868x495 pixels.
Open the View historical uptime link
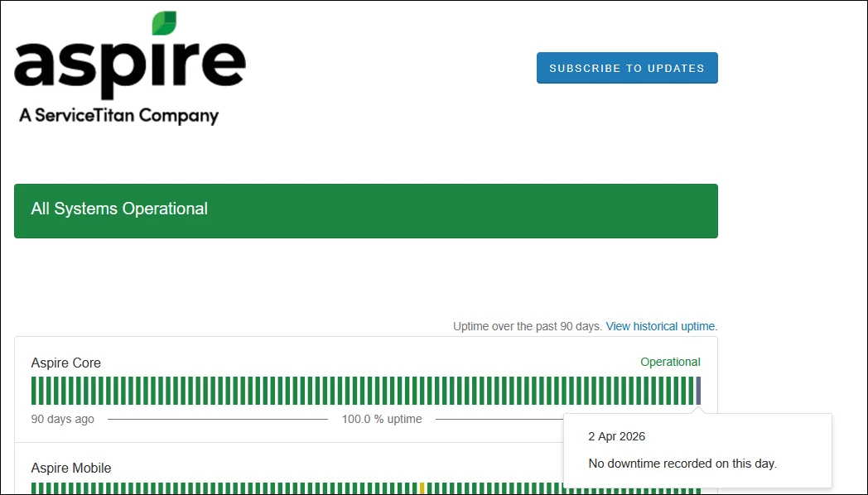(x=662, y=326)
